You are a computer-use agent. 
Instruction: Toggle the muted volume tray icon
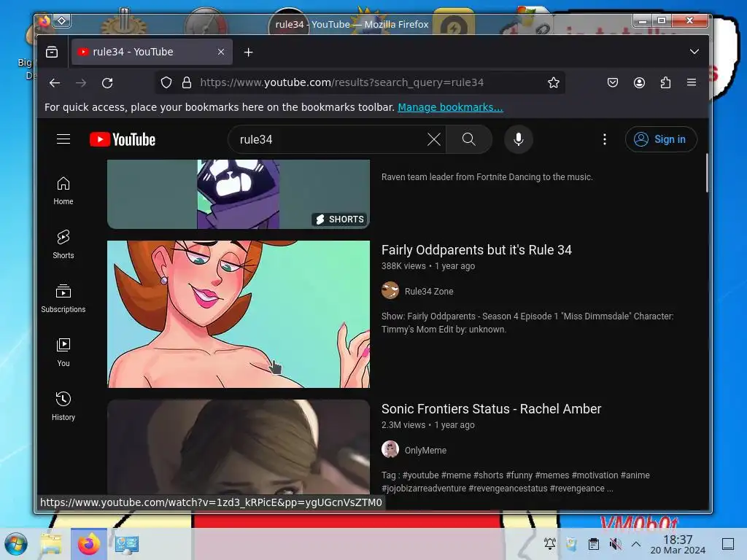(616, 544)
